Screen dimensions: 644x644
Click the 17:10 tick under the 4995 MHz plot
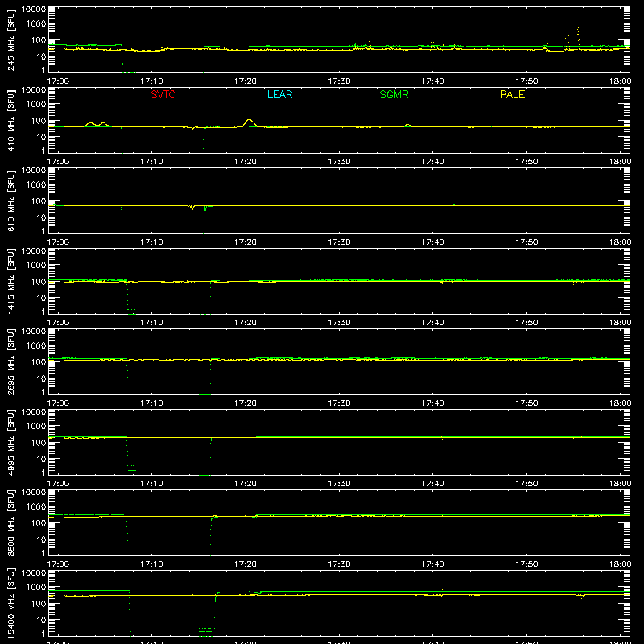151,484
